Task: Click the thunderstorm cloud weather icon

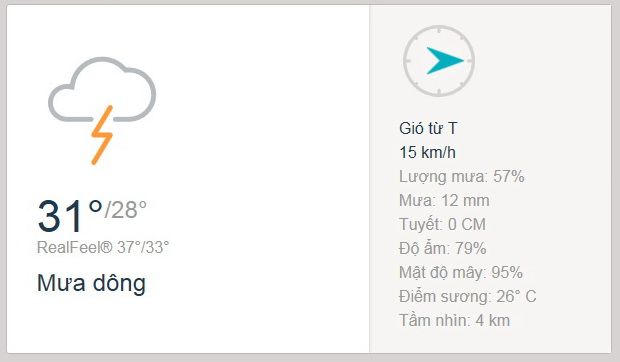Action: tap(102, 111)
